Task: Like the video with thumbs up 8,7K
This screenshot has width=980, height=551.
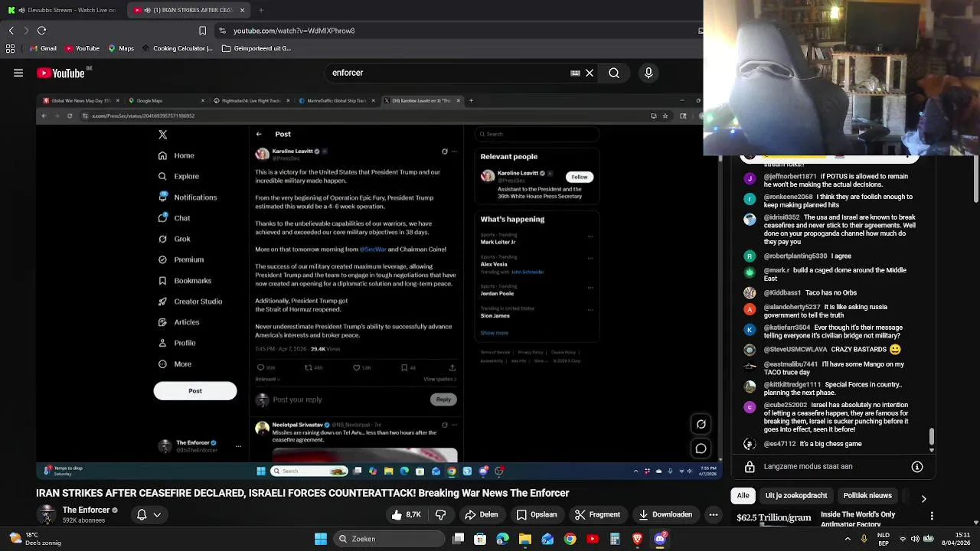Action: pyautogui.click(x=407, y=514)
